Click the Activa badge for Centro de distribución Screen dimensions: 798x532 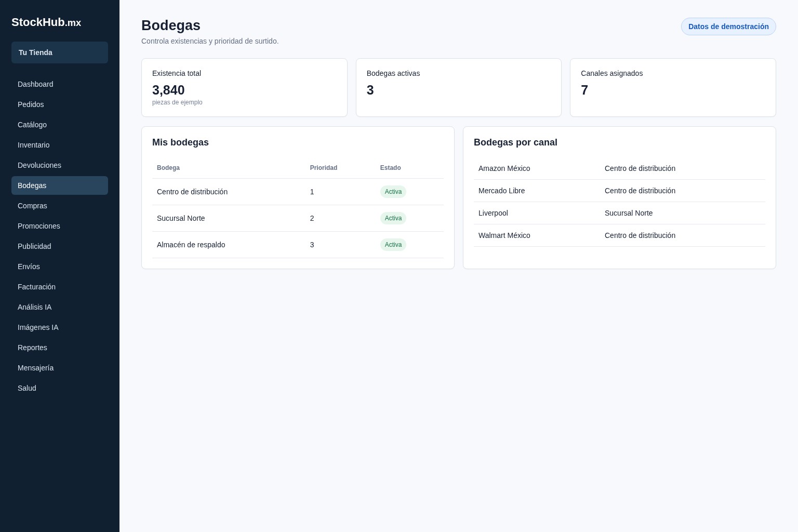(393, 192)
